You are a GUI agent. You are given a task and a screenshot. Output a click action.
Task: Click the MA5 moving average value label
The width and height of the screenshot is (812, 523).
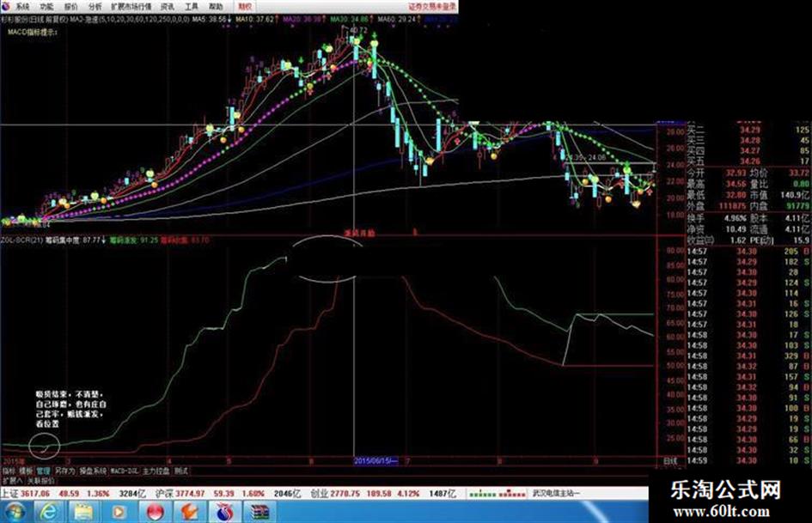coord(209,19)
